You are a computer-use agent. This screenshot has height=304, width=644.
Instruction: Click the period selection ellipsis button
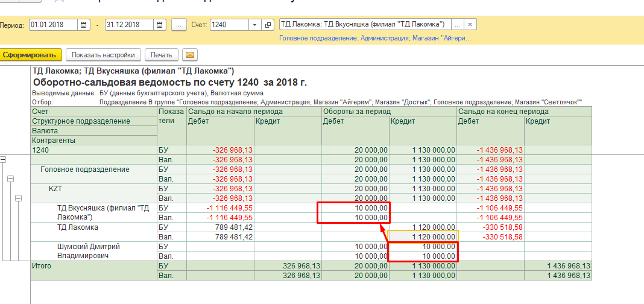pos(179,25)
